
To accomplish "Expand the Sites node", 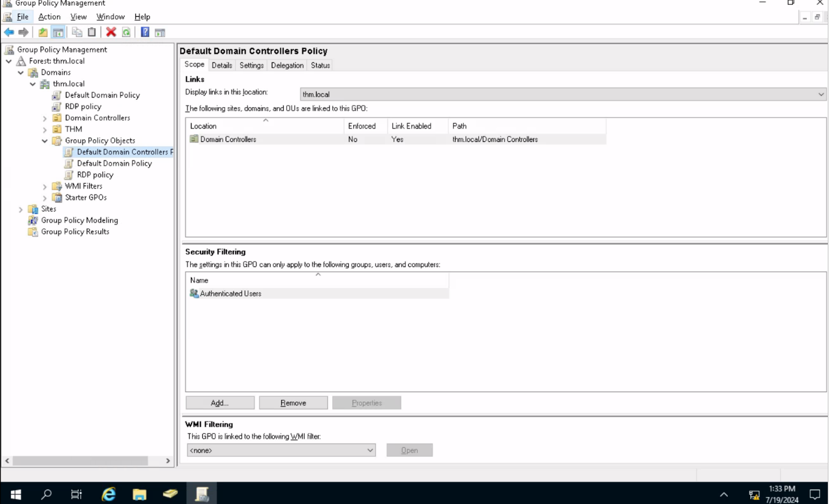I will pyautogui.click(x=21, y=209).
